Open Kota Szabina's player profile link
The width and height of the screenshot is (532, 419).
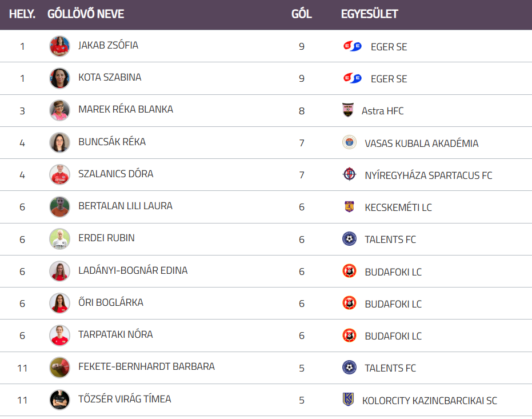tap(110, 77)
